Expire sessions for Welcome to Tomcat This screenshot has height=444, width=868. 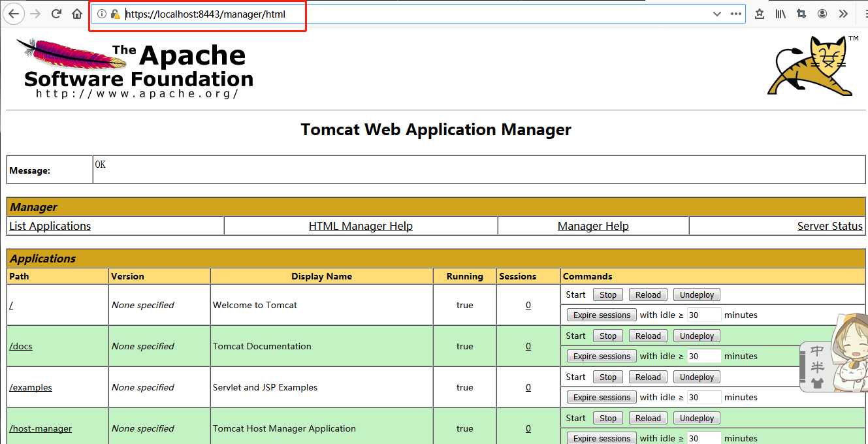602,315
